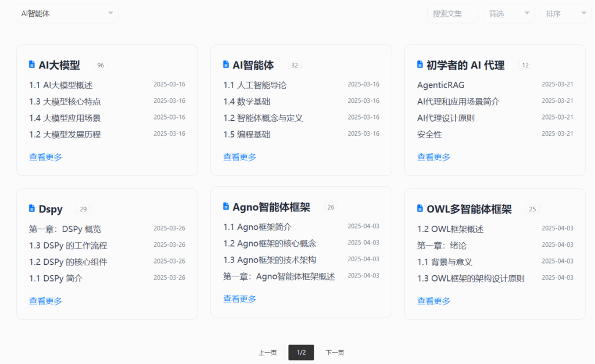Viewport: 595px width, 364px height.
Task: Focus the 搜索文集 search field
Action: [453, 13]
